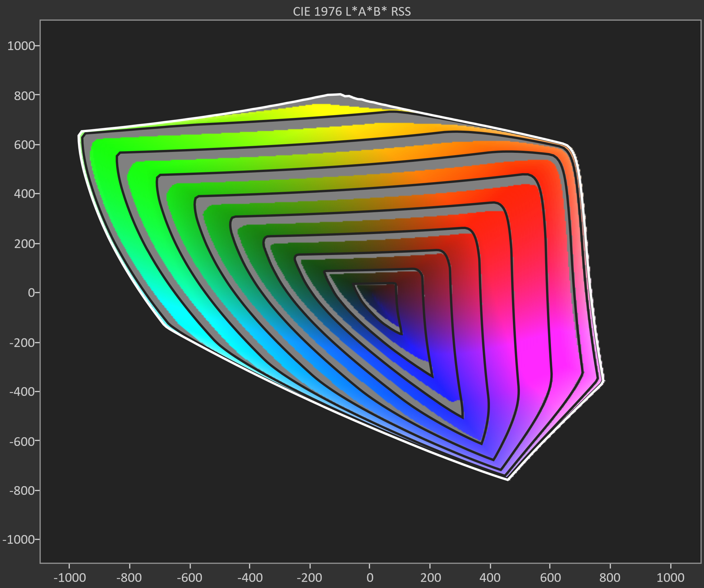Click the 1000 label on vertical axis
Screen dimensions: 704x588
pos(21,46)
